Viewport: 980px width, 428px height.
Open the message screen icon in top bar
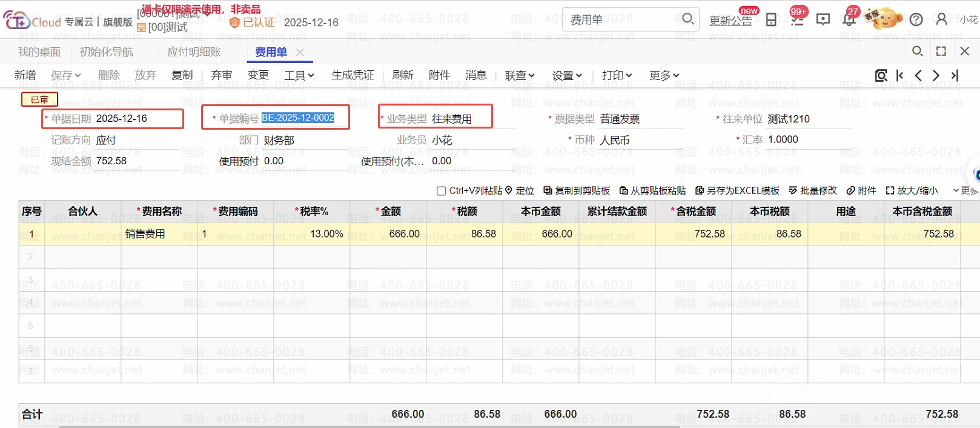tap(823, 19)
